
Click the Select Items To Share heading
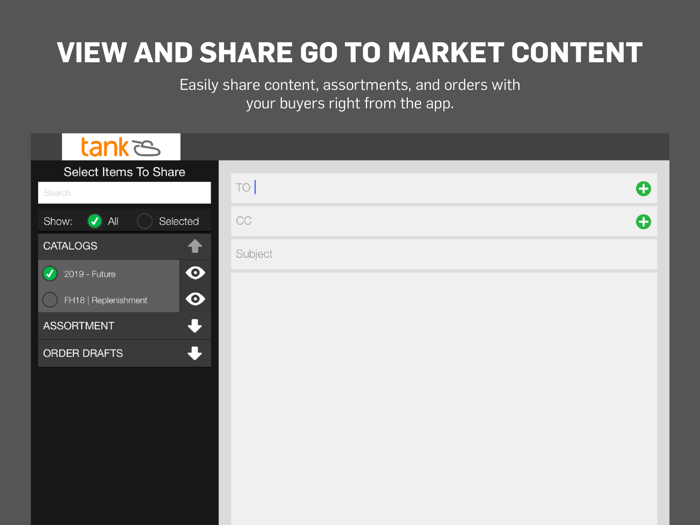click(125, 172)
